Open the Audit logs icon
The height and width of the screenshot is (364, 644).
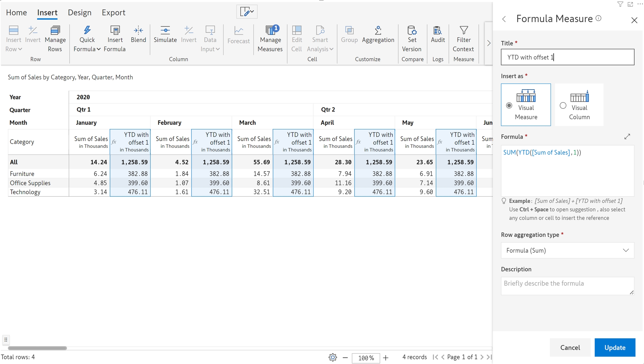point(438,30)
